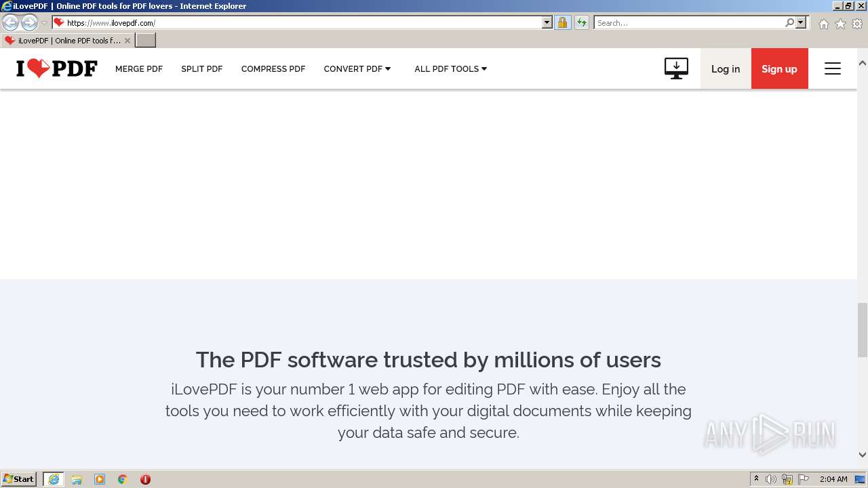Click the iLovePDF description paragraph
This screenshot has height=488, width=868.
pos(429,411)
